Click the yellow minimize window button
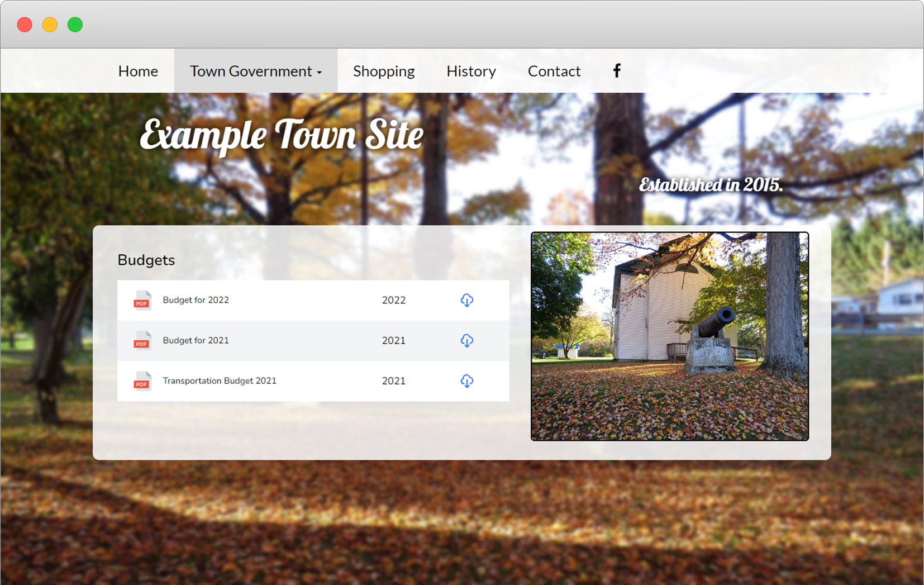Image resolution: width=924 pixels, height=585 pixels. [x=50, y=25]
